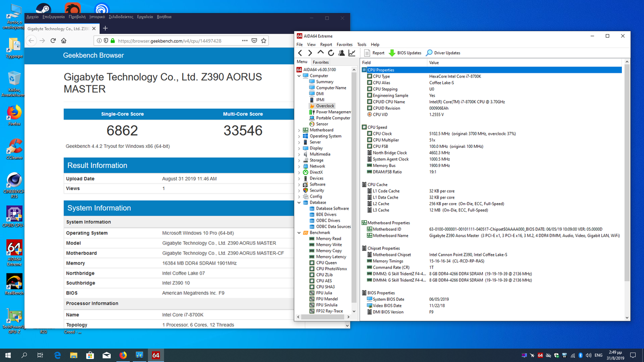Screen dimensions: 644x362
Task: Click the Value column header
Action: coord(525,63)
